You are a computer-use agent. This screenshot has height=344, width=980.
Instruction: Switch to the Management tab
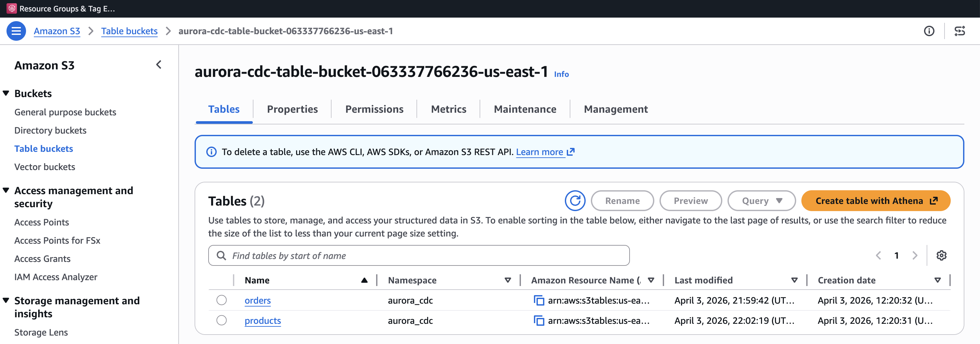(x=616, y=109)
